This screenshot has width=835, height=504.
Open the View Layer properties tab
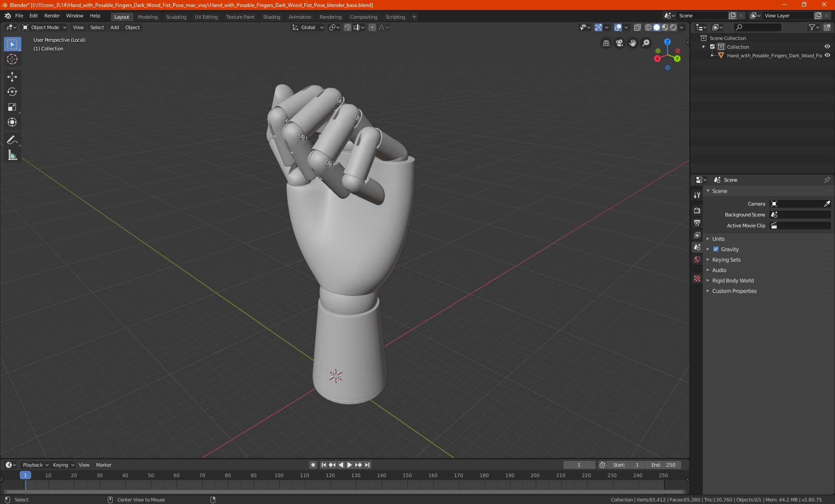tap(697, 235)
